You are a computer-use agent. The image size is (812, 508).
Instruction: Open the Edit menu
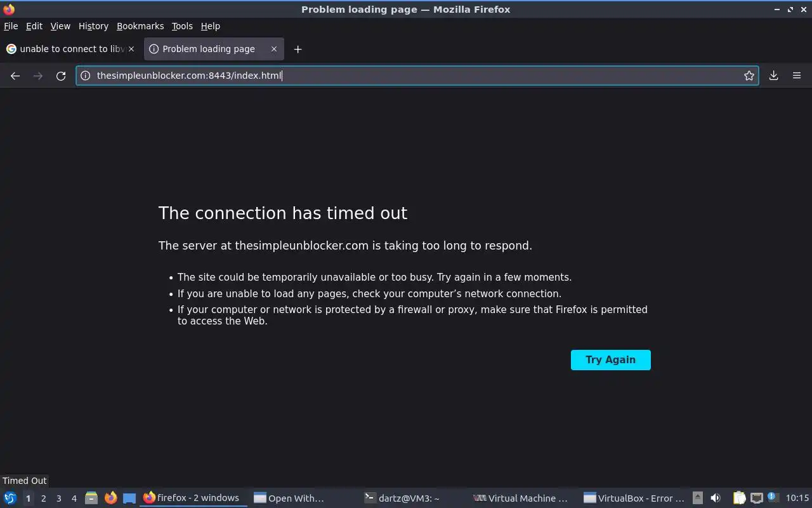click(34, 26)
